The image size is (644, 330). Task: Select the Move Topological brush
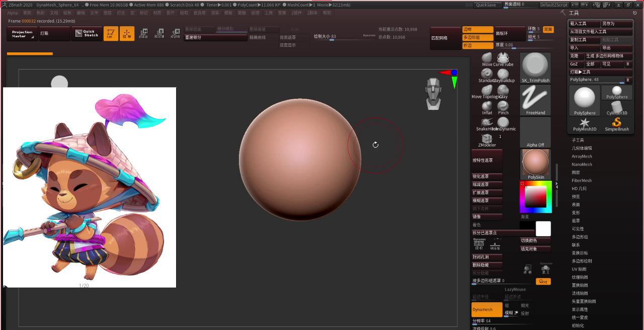click(x=487, y=92)
